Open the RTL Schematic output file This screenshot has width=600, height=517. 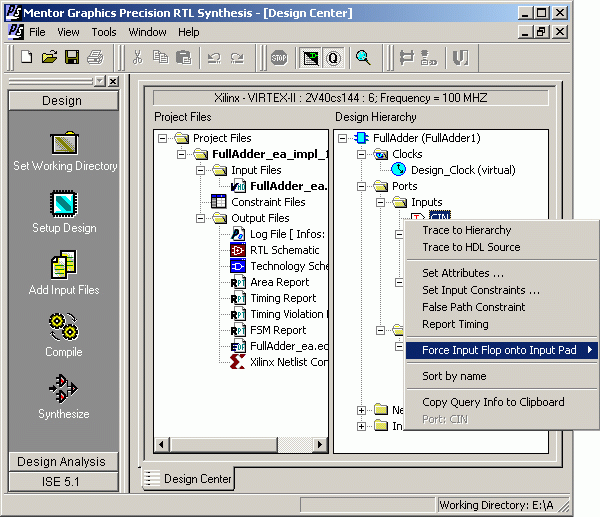coord(284,250)
